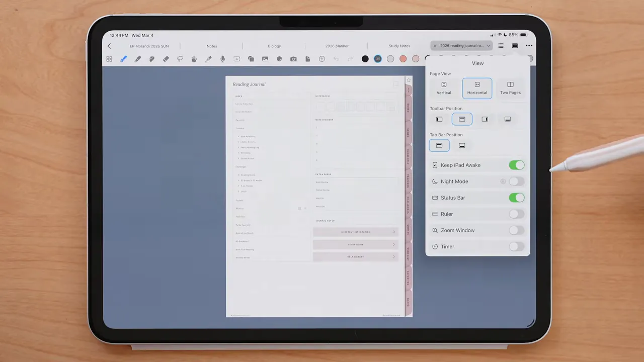Image resolution: width=644 pixels, height=362 pixels.
Task: Open the BOOKS side tab of journal
Action: click(409, 108)
